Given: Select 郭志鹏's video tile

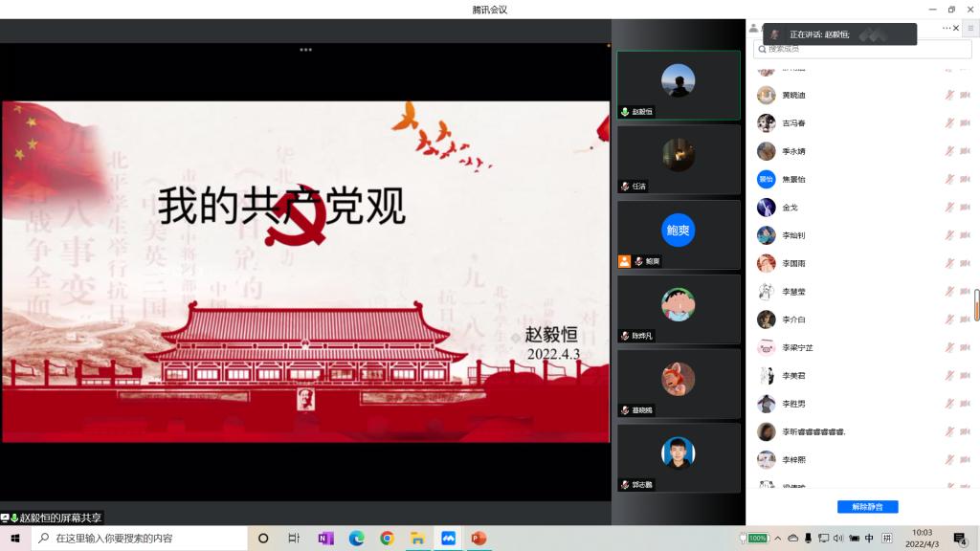Looking at the screenshot, I should [x=679, y=458].
